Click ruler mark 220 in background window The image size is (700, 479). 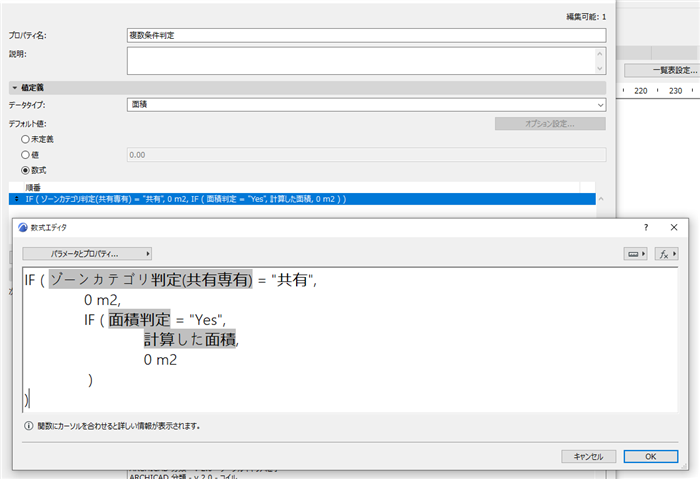click(x=641, y=91)
